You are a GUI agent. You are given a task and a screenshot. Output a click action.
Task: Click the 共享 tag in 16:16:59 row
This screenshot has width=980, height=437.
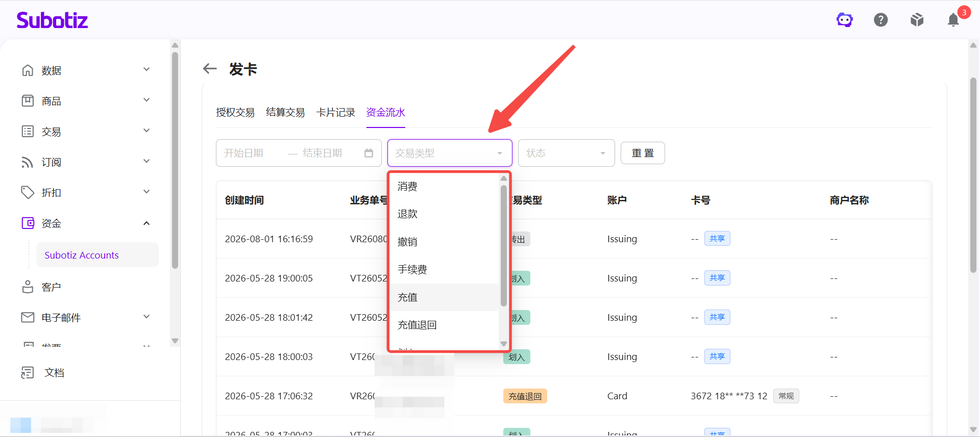point(717,239)
